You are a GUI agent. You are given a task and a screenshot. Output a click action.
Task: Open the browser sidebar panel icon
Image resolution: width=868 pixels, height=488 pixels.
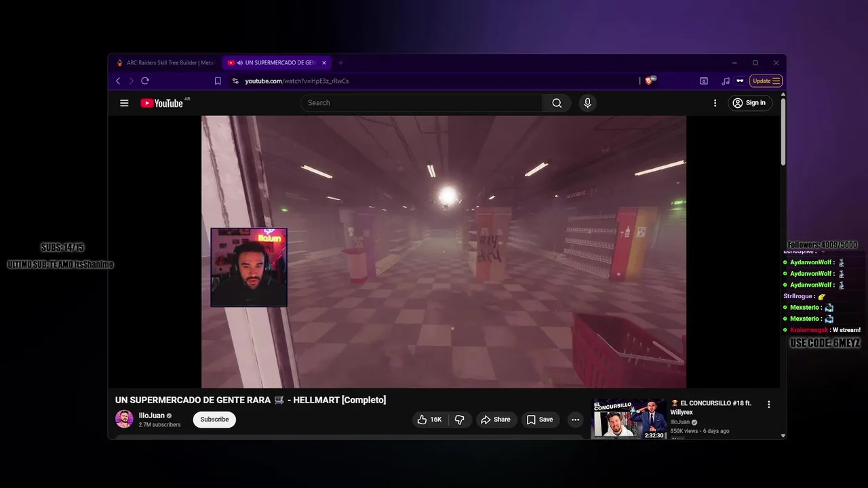pos(704,81)
